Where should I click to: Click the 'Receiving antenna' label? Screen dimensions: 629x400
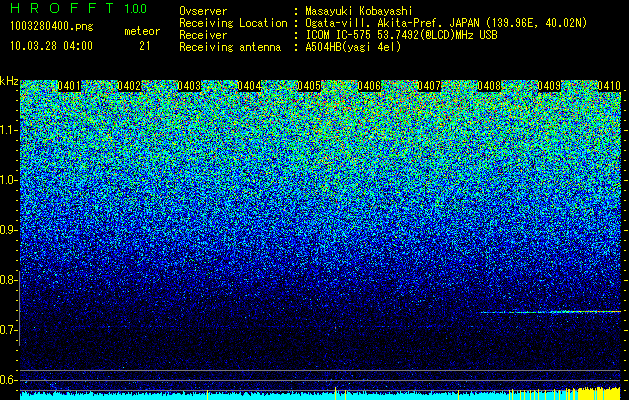230,47
